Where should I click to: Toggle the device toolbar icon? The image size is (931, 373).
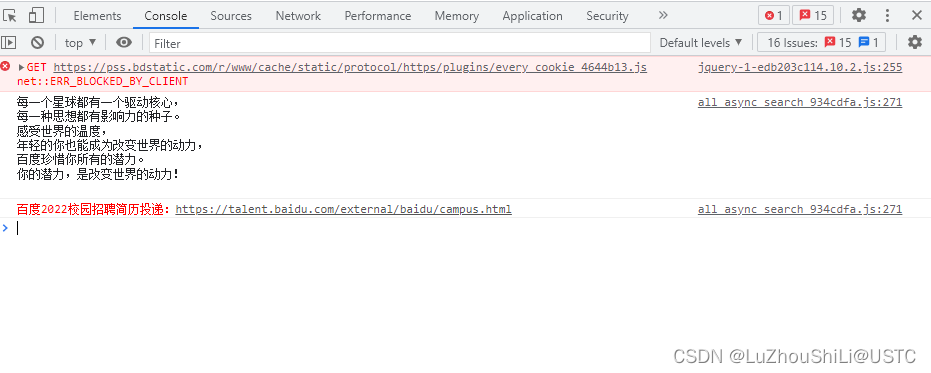(36, 15)
